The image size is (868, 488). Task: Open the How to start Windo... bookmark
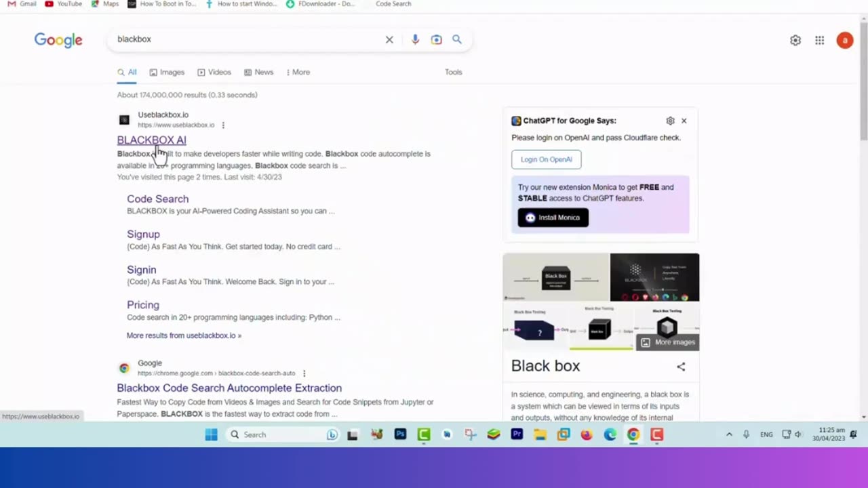pyautogui.click(x=241, y=4)
